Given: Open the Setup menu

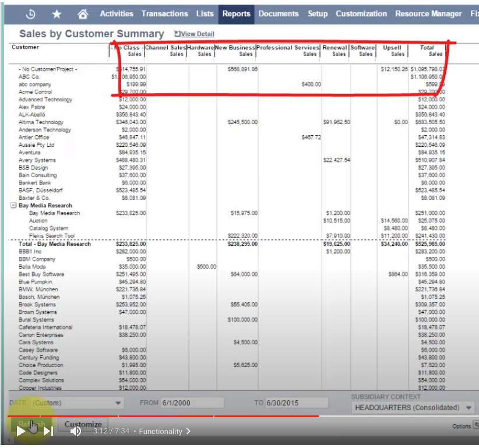Looking at the screenshot, I should tap(318, 14).
